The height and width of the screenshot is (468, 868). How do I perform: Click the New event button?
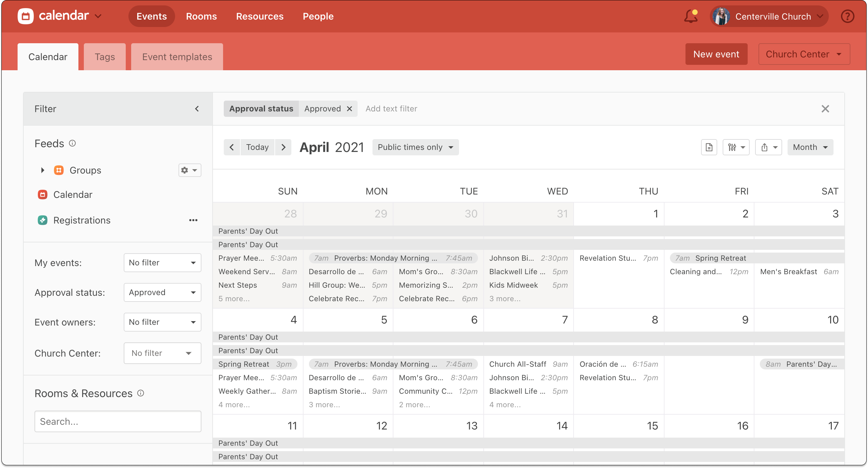(716, 54)
